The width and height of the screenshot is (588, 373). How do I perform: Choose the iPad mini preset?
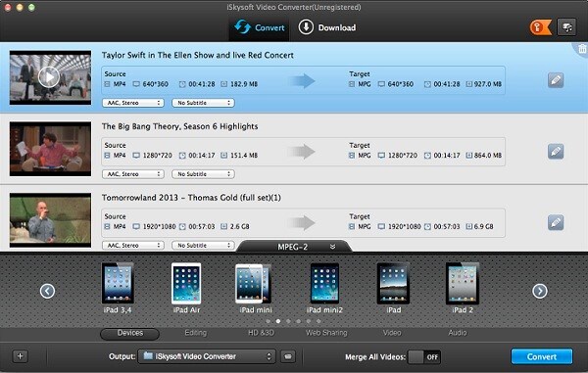255,288
